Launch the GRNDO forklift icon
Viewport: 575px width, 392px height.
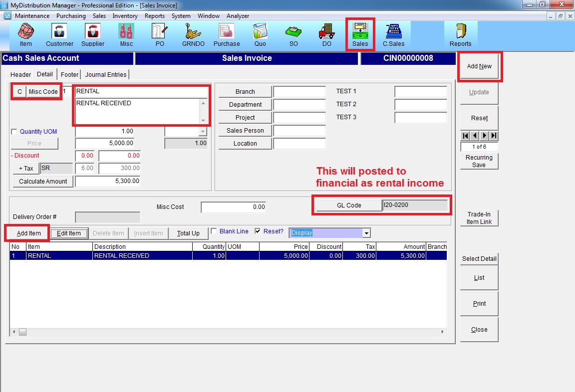pos(193,35)
